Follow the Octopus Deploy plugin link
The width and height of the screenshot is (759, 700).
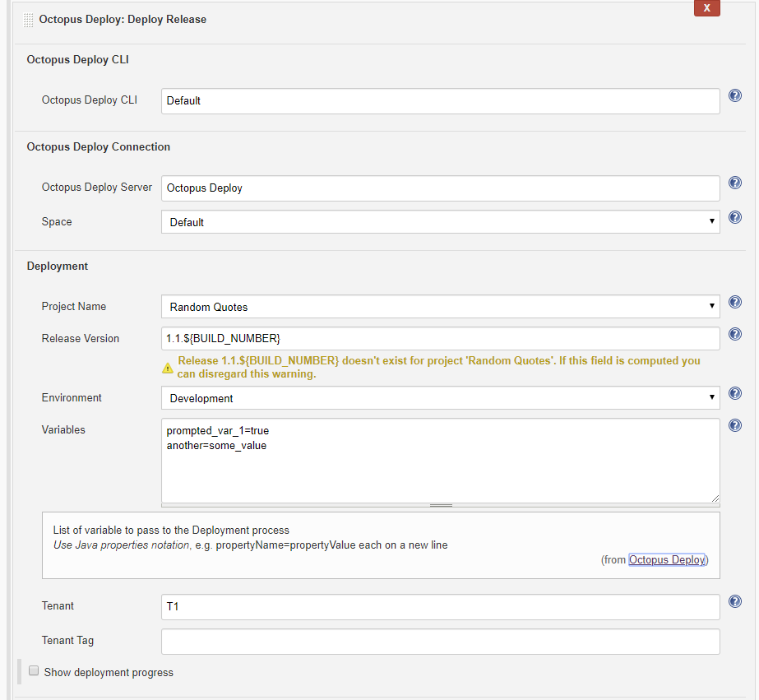(x=667, y=559)
